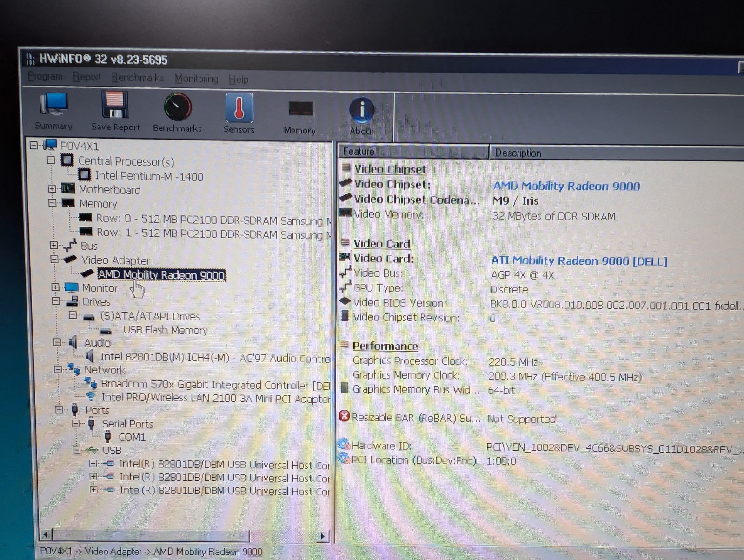This screenshot has width=744, height=560.
Task: Select Row: 1 memory module entry
Action: point(213,233)
